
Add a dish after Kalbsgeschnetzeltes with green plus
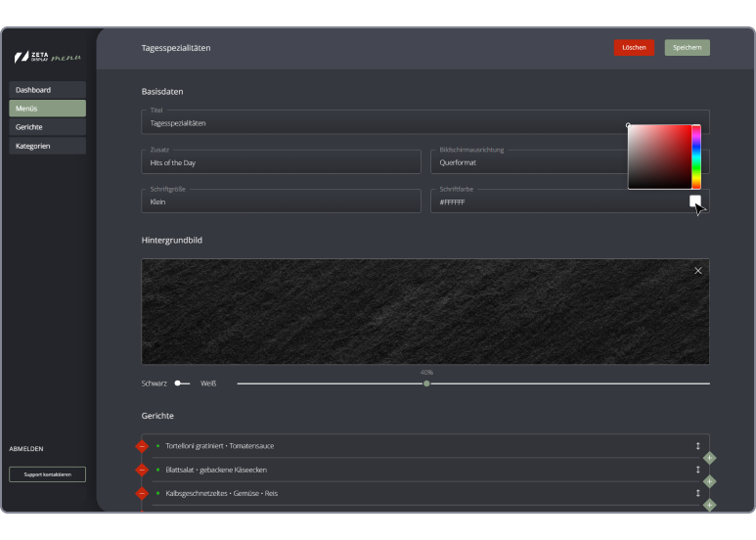[709, 506]
